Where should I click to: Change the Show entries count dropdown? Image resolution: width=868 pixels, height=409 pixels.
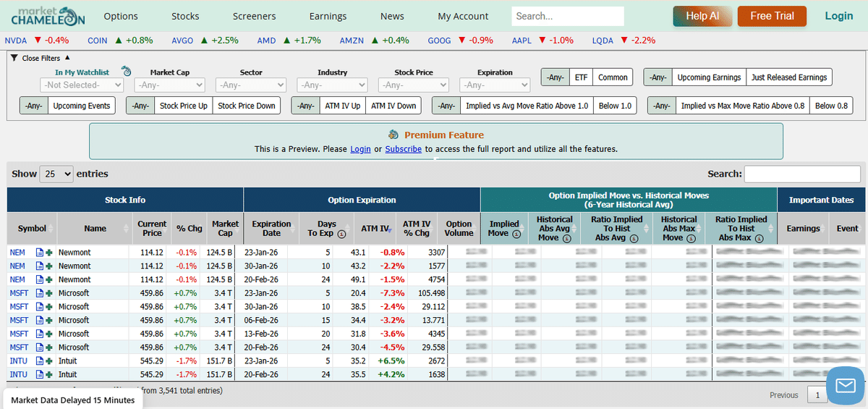pyautogui.click(x=56, y=174)
